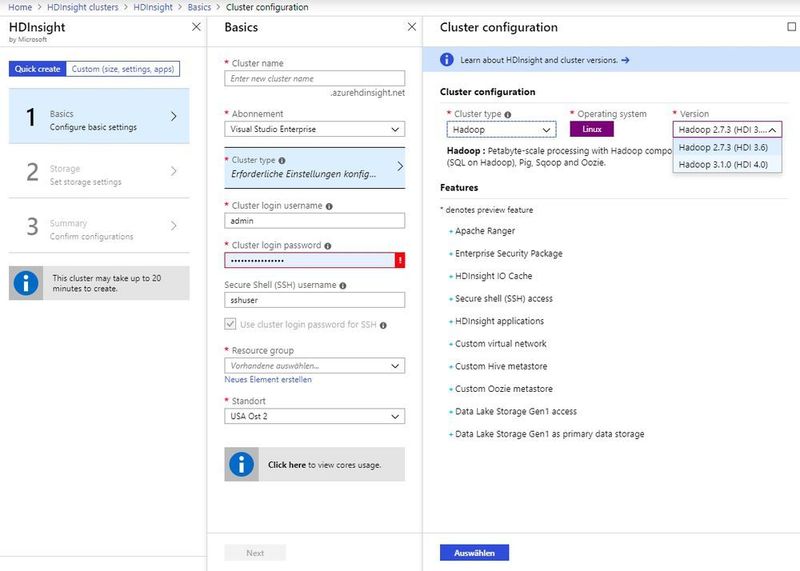This screenshot has height=571, width=800.
Task: Go to Home breadcrumb
Action: coord(20,7)
